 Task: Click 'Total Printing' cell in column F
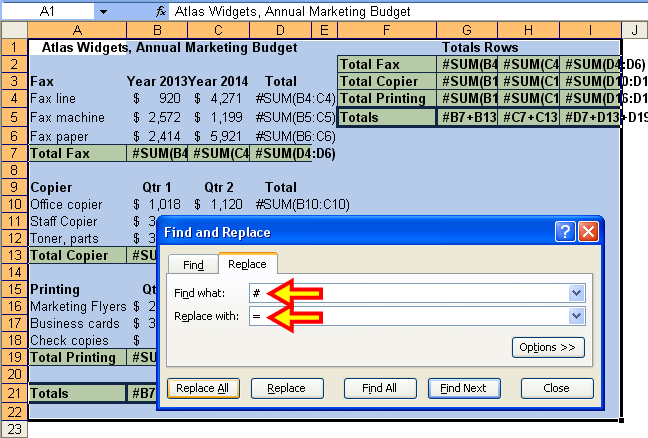coord(387,98)
